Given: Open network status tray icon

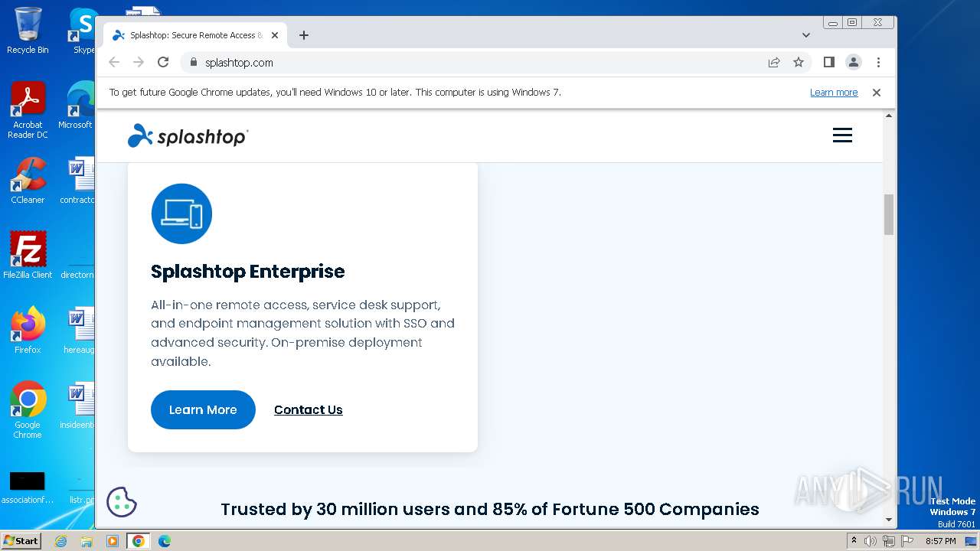Looking at the screenshot, I should (x=889, y=541).
